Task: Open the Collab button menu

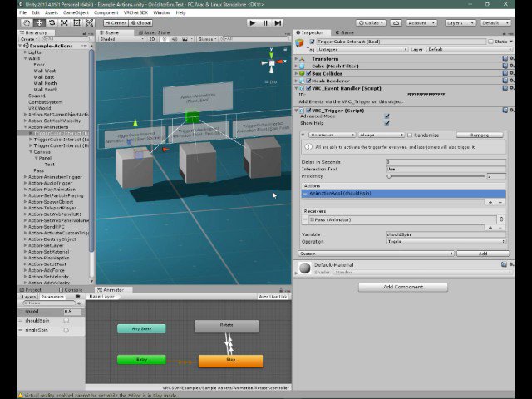Action: [x=371, y=23]
